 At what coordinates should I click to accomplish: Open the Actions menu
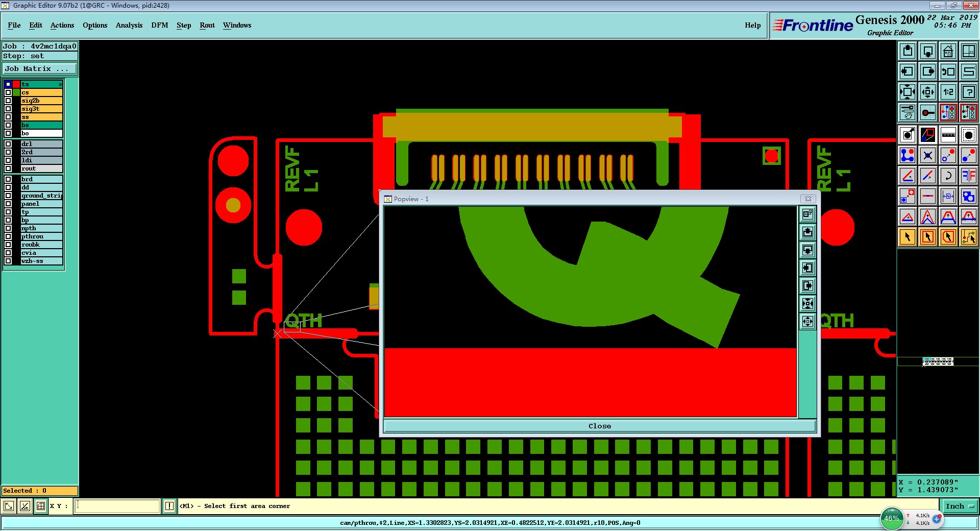click(x=62, y=25)
